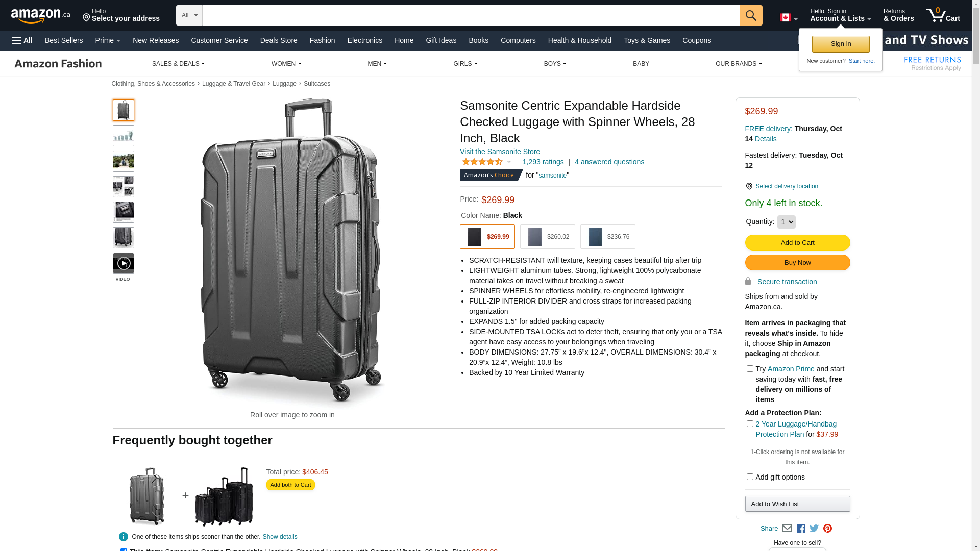Screen dimensions: 980x551
Task: Open the Deals Store nav item
Action: coord(278,40)
